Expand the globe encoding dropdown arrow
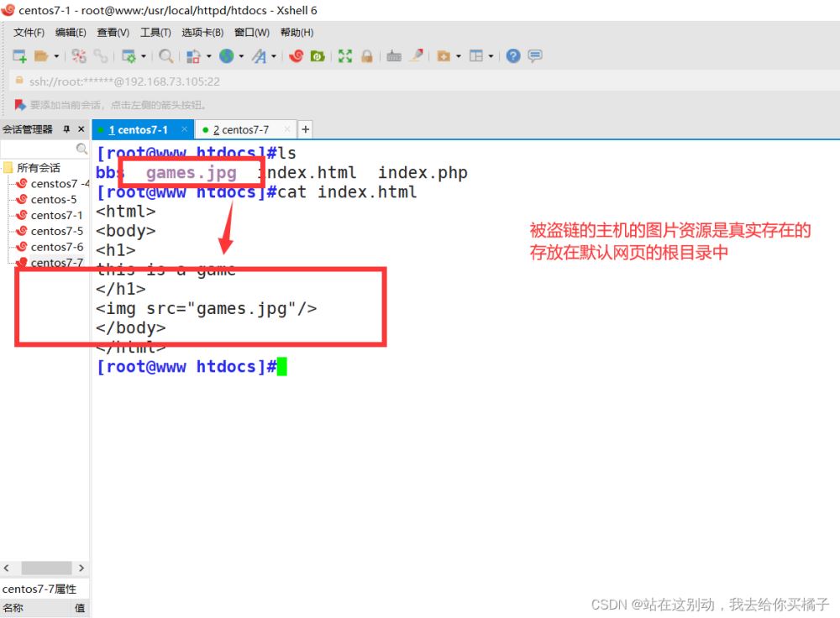 (x=241, y=56)
